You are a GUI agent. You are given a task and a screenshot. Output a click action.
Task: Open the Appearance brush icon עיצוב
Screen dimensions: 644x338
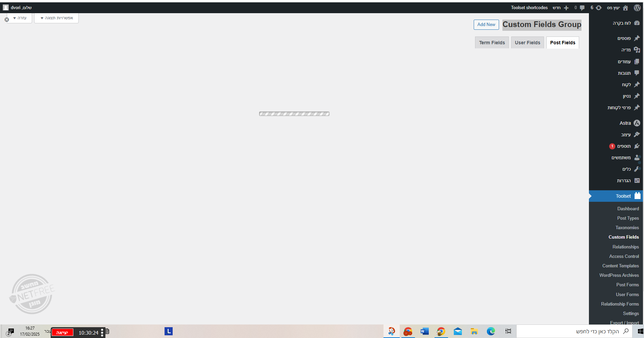click(x=637, y=135)
